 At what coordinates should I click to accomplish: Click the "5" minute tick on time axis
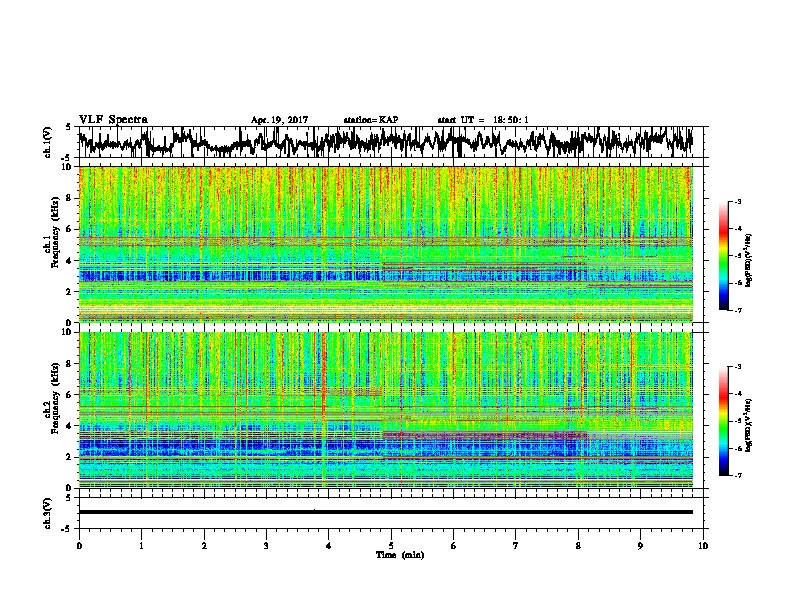click(x=391, y=546)
